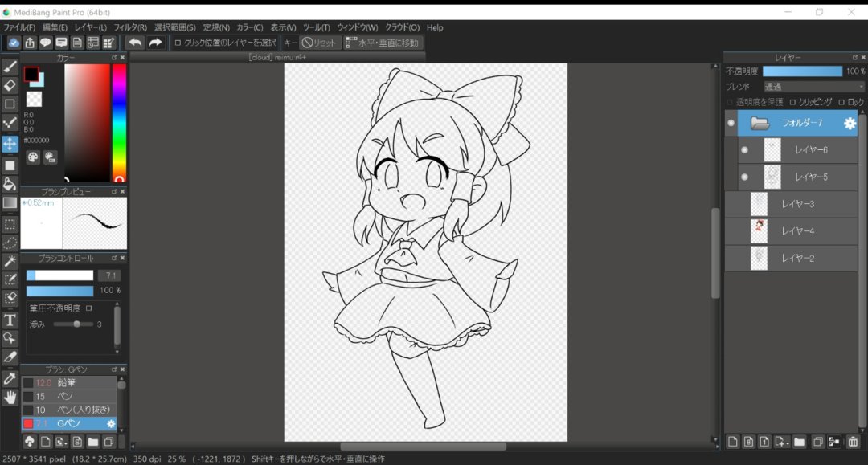The width and height of the screenshot is (868, 465).
Task: Open 選択範囲(S) menu
Action: coord(175,27)
